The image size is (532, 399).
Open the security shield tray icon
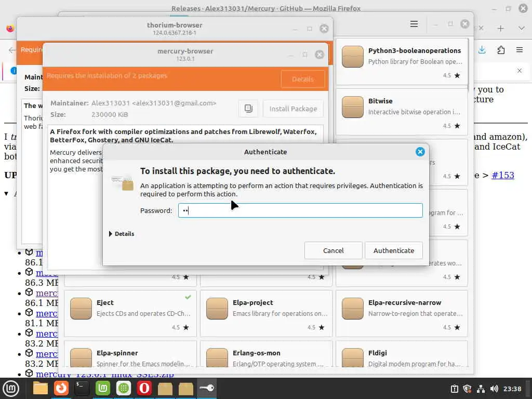coord(467,389)
